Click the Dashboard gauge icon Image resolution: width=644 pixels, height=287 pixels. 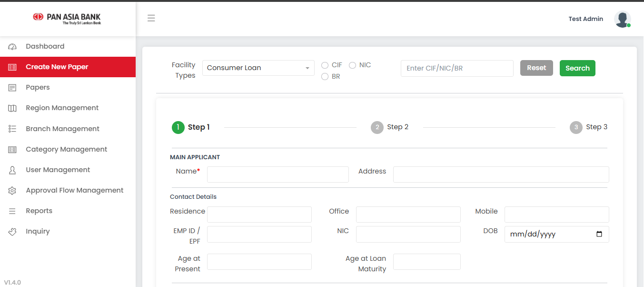tap(12, 47)
